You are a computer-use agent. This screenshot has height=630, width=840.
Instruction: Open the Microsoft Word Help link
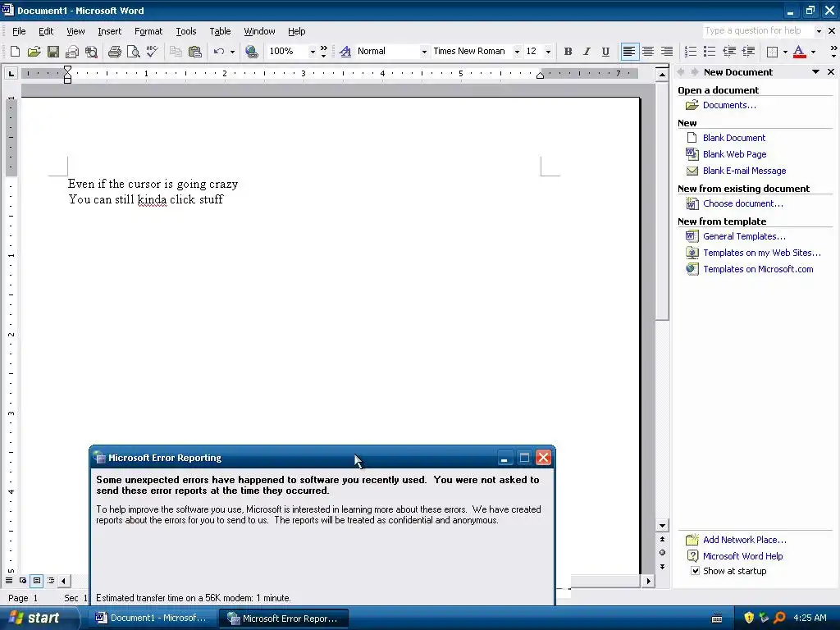pos(742,556)
